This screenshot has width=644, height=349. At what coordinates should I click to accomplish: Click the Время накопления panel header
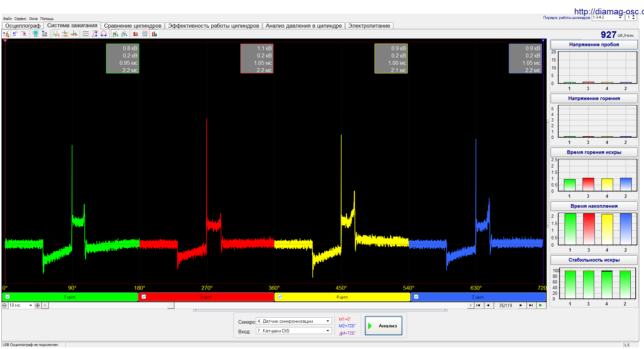coord(594,206)
